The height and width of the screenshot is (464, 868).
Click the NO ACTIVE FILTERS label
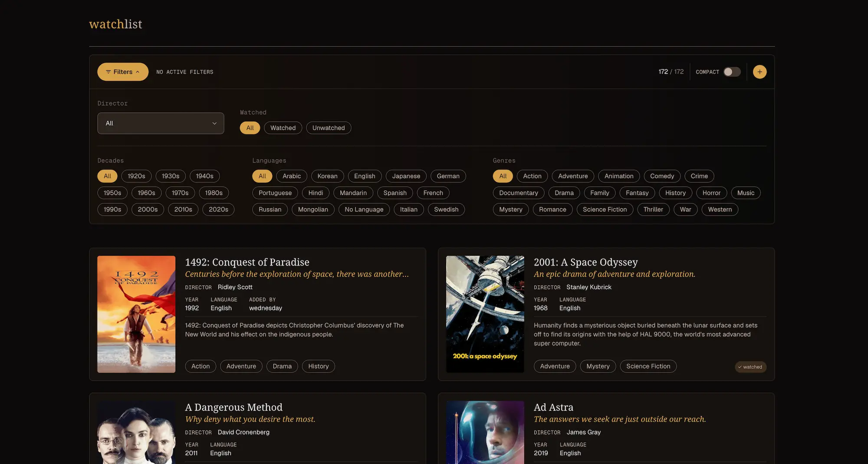(185, 72)
